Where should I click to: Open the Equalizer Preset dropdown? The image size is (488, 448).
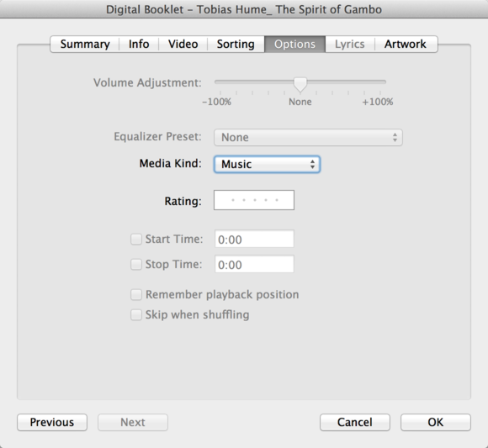(308, 137)
